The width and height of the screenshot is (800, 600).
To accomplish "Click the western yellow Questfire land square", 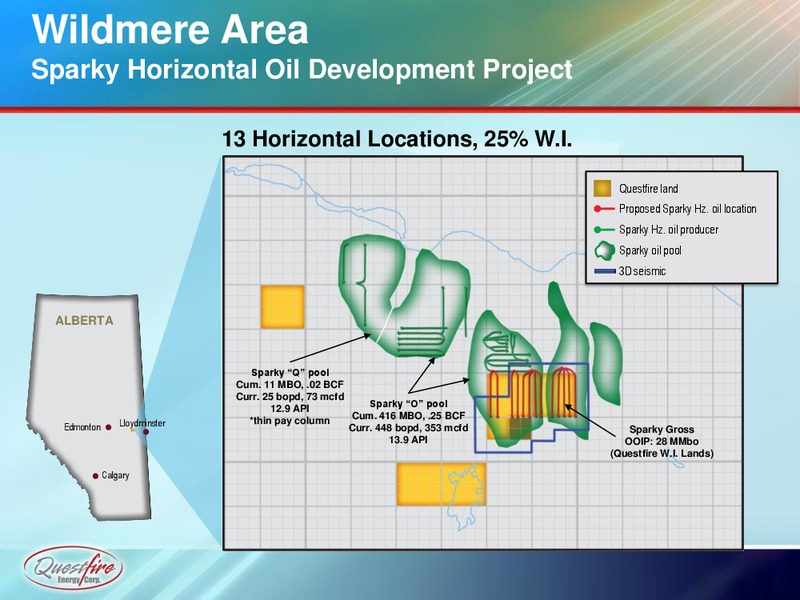I will pyautogui.click(x=283, y=307).
